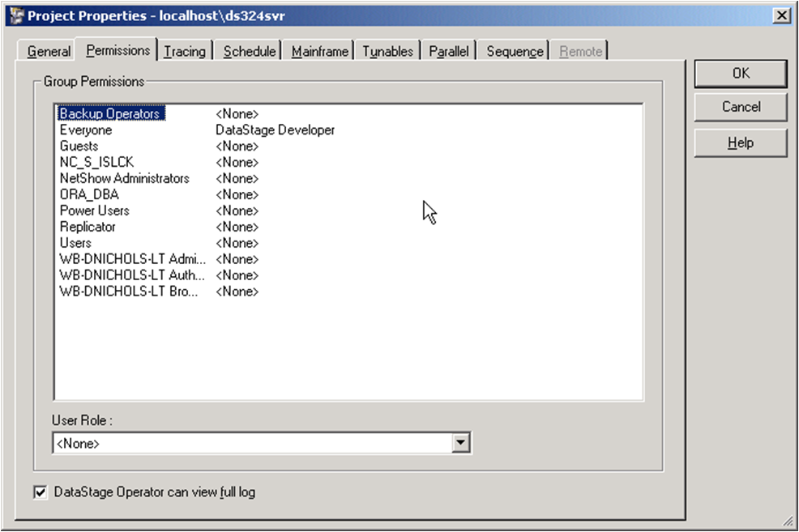Open the User Role dropdown

coord(461,443)
